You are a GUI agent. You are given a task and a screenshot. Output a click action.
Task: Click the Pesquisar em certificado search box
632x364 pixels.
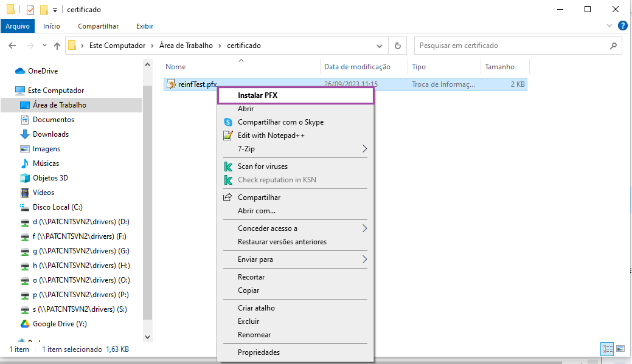coord(511,46)
